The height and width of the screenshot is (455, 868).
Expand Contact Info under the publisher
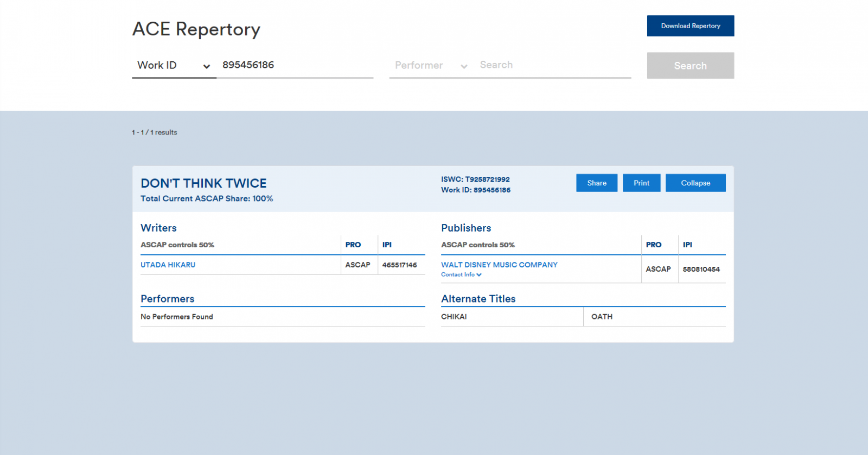click(461, 275)
